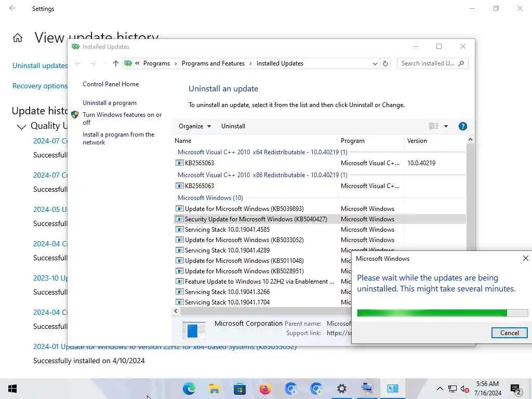The width and height of the screenshot is (532, 399).
Task: Click Uninstall updates link in Settings
Action: 40,65
